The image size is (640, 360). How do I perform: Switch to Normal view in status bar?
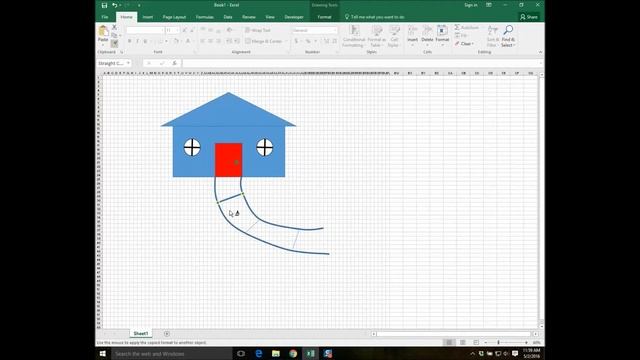pyautogui.click(x=449, y=342)
